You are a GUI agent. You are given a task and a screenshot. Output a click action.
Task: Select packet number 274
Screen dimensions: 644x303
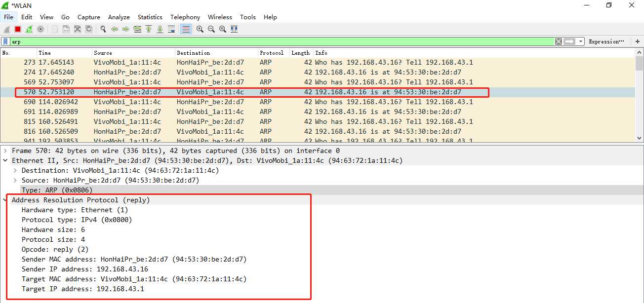318,72
